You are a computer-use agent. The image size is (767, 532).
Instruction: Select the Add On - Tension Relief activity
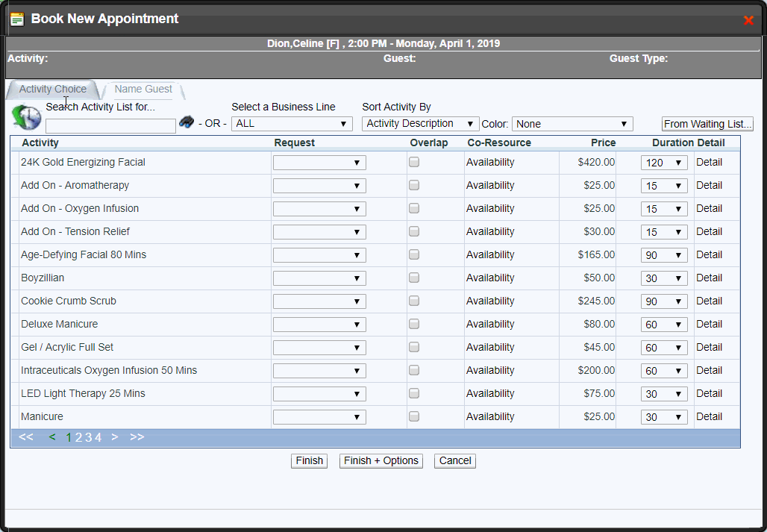pyautogui.click(x=75, y=232)
